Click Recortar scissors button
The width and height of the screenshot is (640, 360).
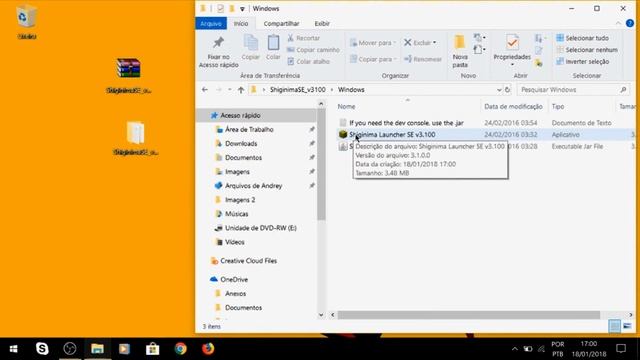click(303, 38)
